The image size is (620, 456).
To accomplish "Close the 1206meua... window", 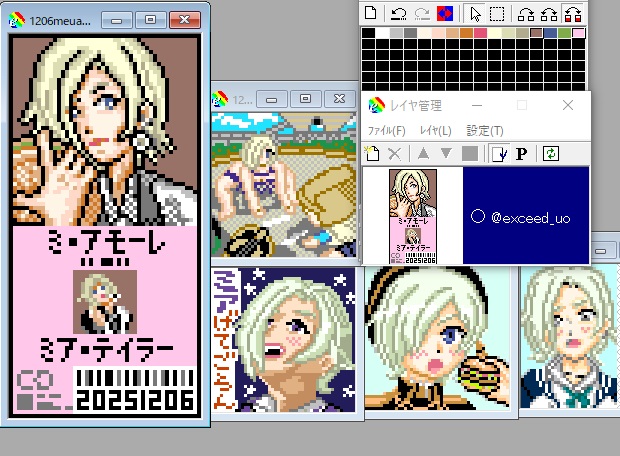I will pos(185,20).
